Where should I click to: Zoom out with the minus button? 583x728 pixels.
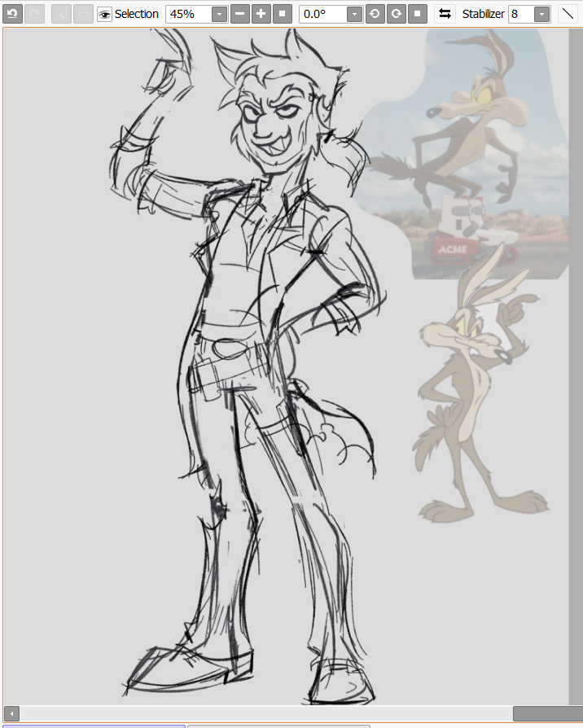click(240, 14)
